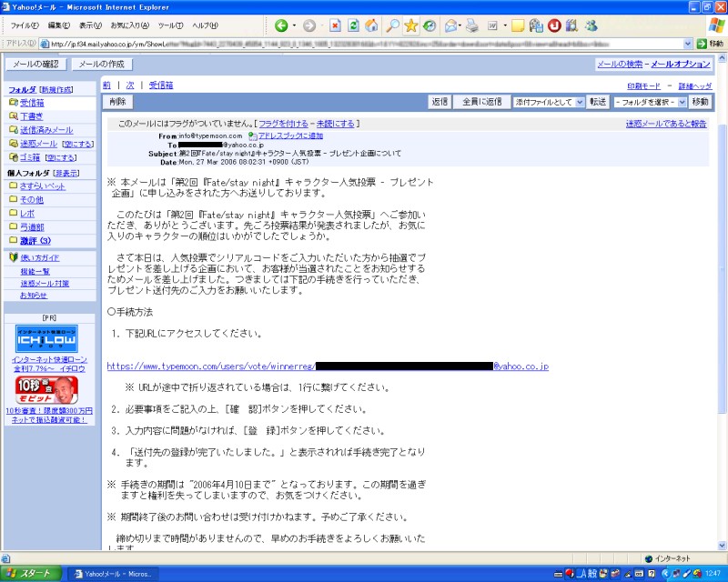Click the ICHILOW advertisement banner
The height and width of the screenshot is (582, 728).
[47, 339]
